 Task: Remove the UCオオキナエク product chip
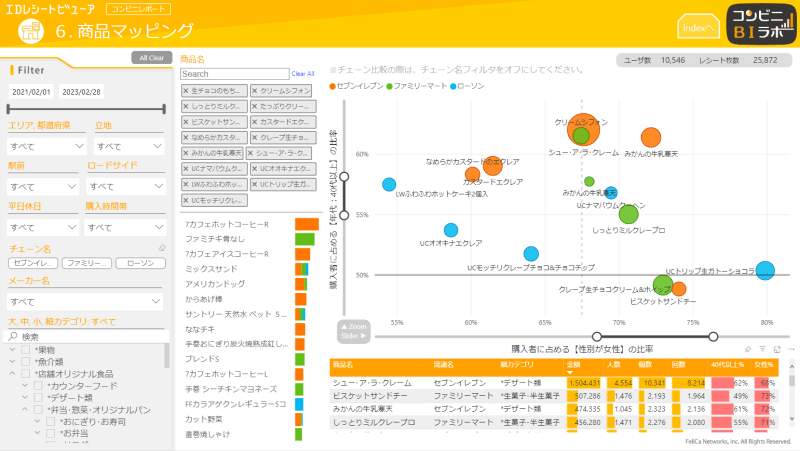tap(255, 169)
